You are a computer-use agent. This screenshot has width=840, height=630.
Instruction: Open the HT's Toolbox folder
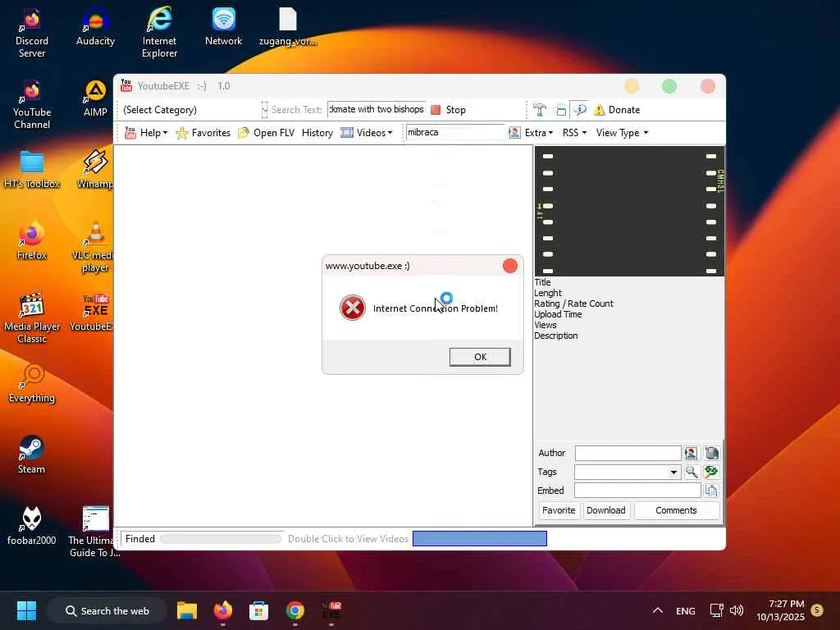click(32, 171)
